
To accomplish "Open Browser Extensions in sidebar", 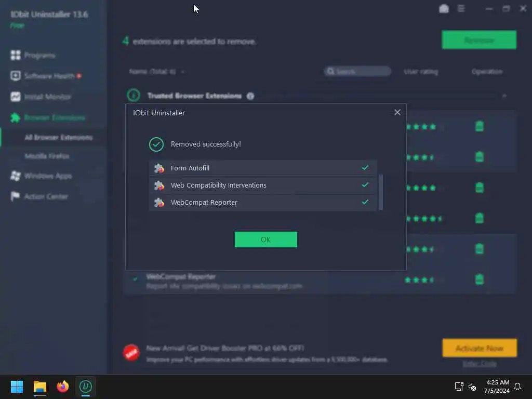I will (54, 118).
